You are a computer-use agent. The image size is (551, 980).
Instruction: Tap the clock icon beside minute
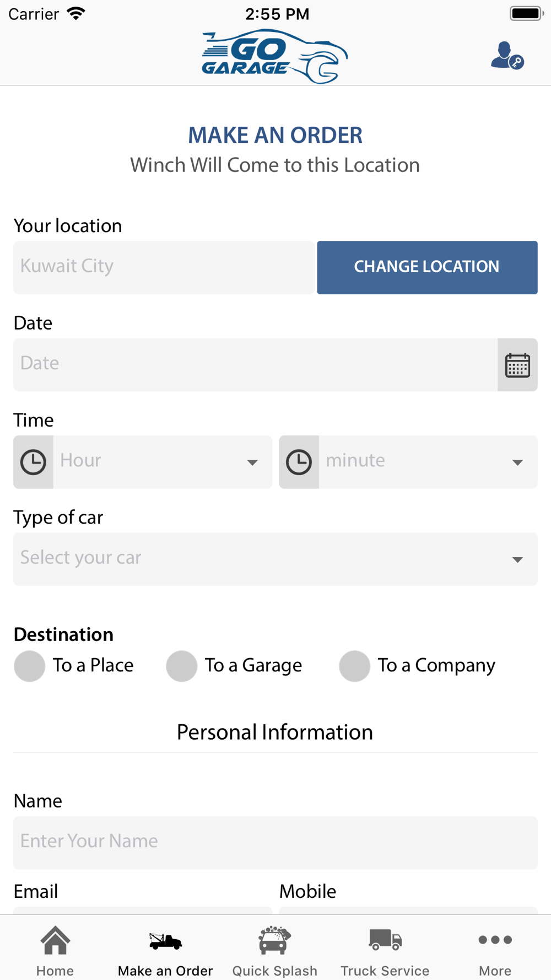point(299,462)
